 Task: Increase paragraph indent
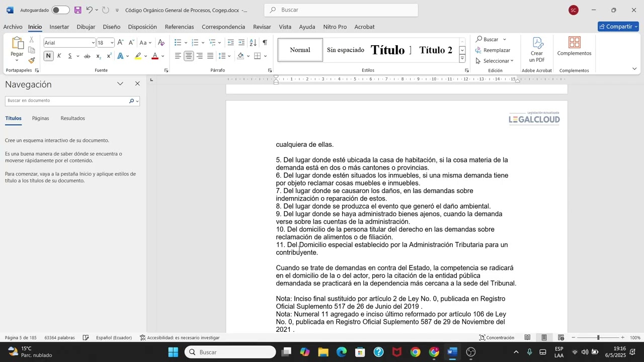coord(242,43)
